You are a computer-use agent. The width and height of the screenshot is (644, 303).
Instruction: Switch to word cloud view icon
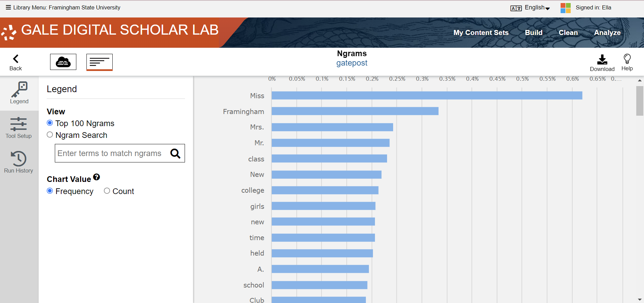pyautogui.click(x=63, y=62)
